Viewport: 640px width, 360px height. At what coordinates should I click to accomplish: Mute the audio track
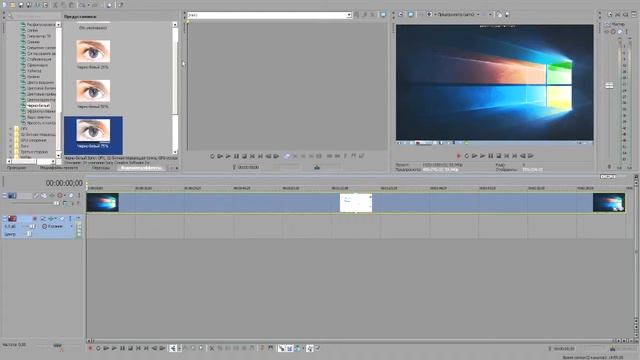(62, 218)
